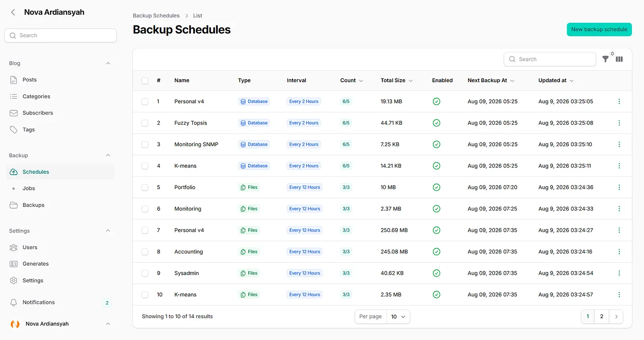Click the Categories list icon in sidebar
The image size is (644, 340).
[x=14, y=97]
